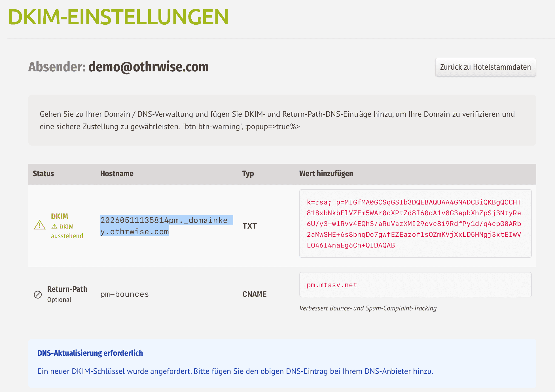This screenshot has height=392, width=555.
Task: Select the DKIM hostname 20260511135814pm._domainkey.othrwise.com
Action: pos(167,226)
